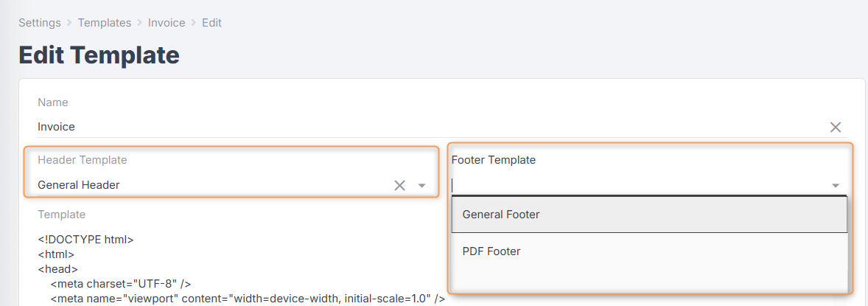Click the meta viewport line in editor
This screenshot has height=306, width=868.
pos(248,298)
